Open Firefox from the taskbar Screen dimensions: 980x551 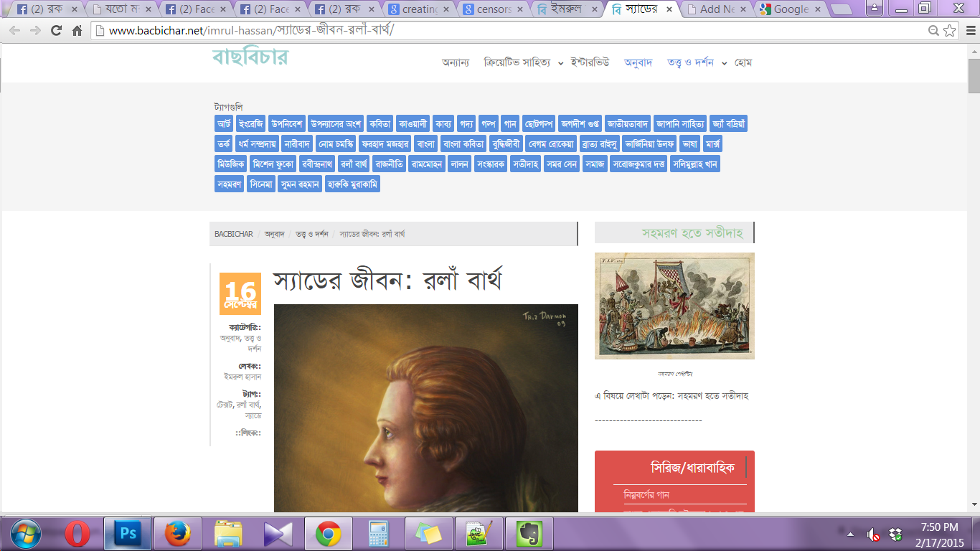(x=177, y=534)
